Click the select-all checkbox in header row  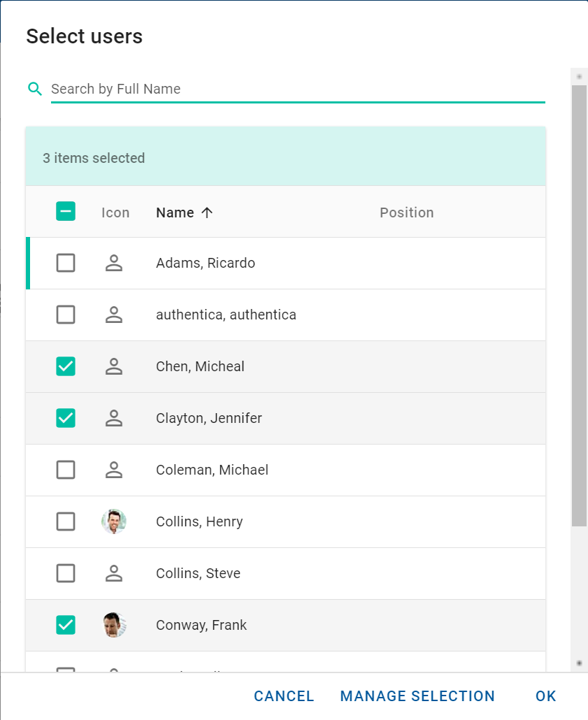(66, 211)
